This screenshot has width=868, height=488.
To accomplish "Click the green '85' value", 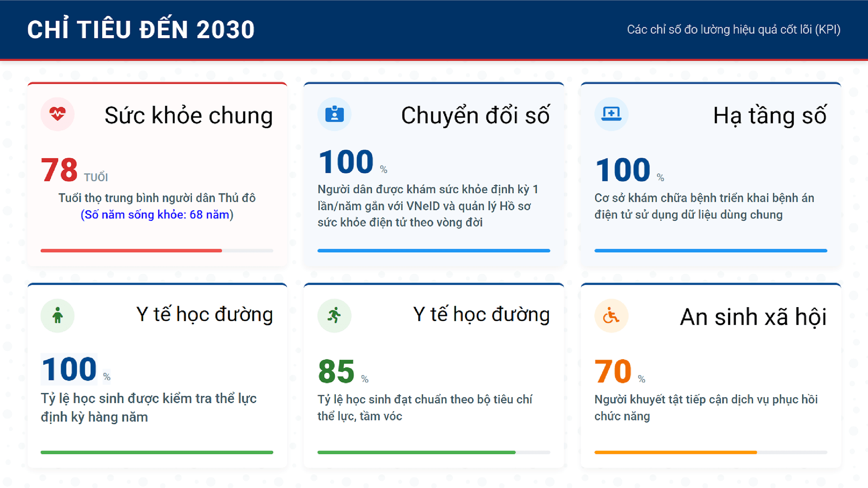I will click(x=336, y=372).
